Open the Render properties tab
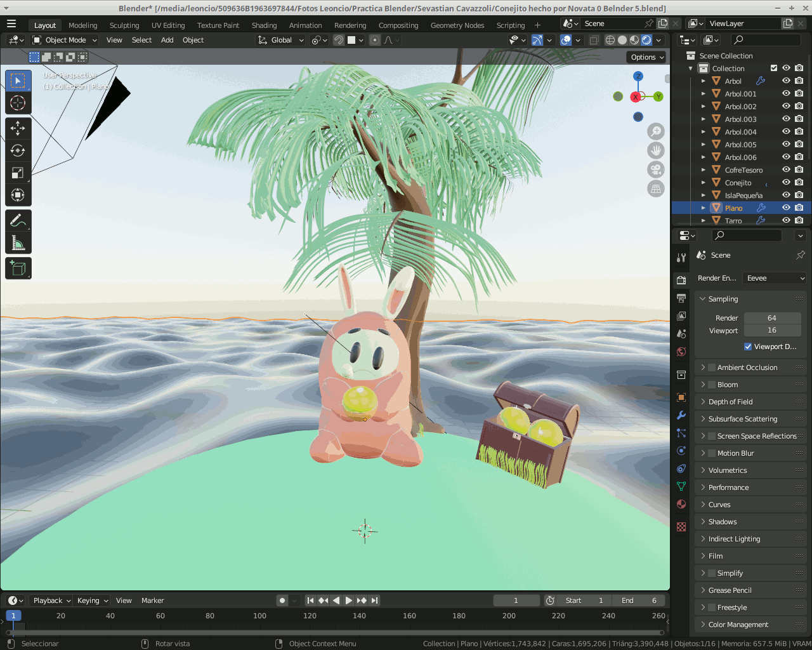The width and height of the screenshot is (812, 650). tap(681, 280)
